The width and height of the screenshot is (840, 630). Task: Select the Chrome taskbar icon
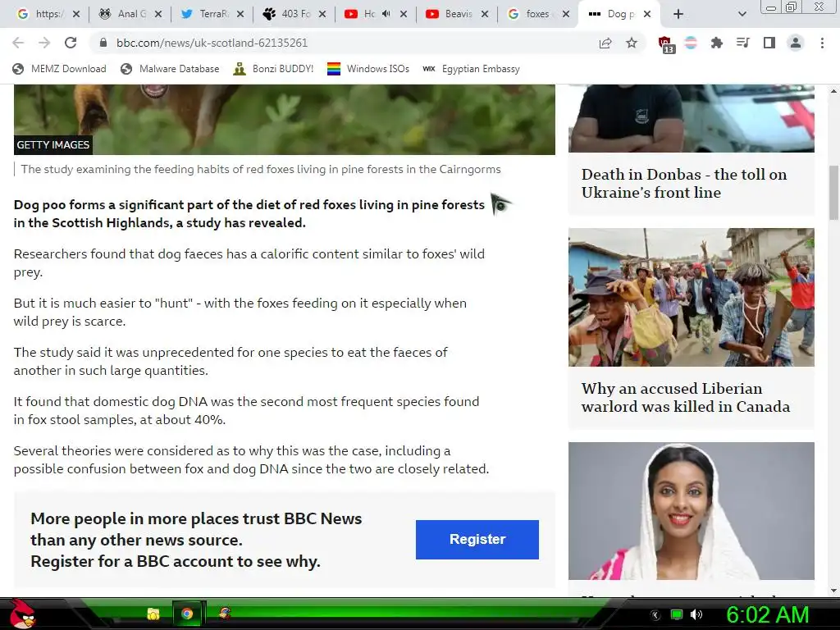point(187,614)
